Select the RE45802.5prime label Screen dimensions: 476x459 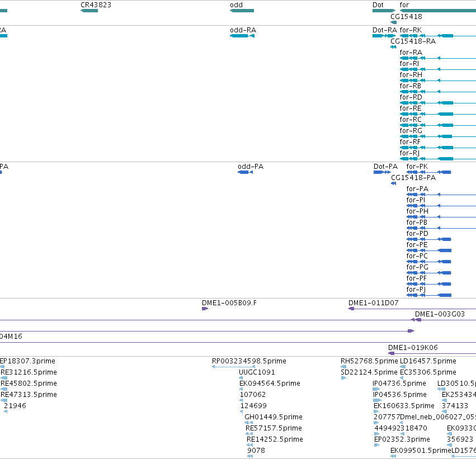(29, 384)
